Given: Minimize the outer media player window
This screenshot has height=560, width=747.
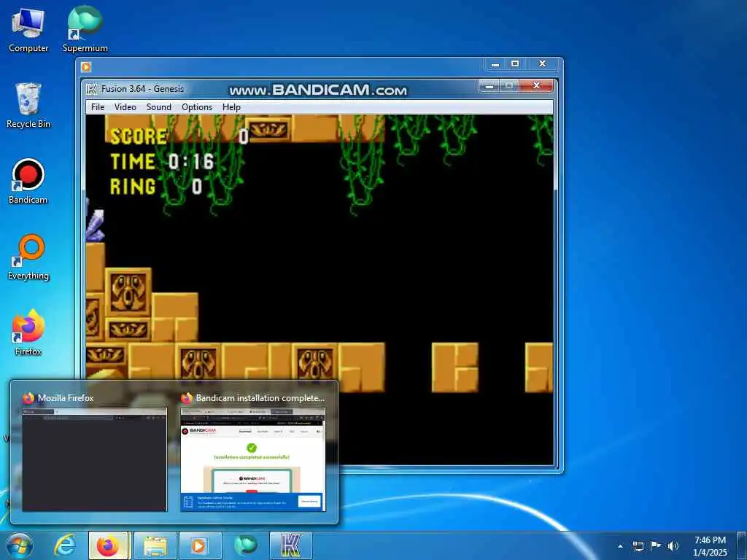Looking at the screenshot, I should [495, 64].
